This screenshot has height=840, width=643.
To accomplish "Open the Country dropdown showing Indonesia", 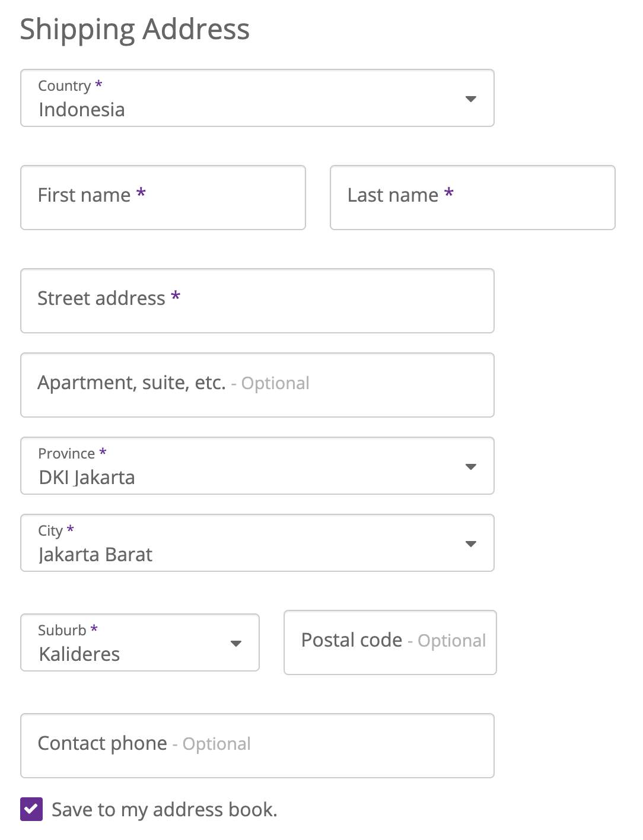I will (257, 98).
